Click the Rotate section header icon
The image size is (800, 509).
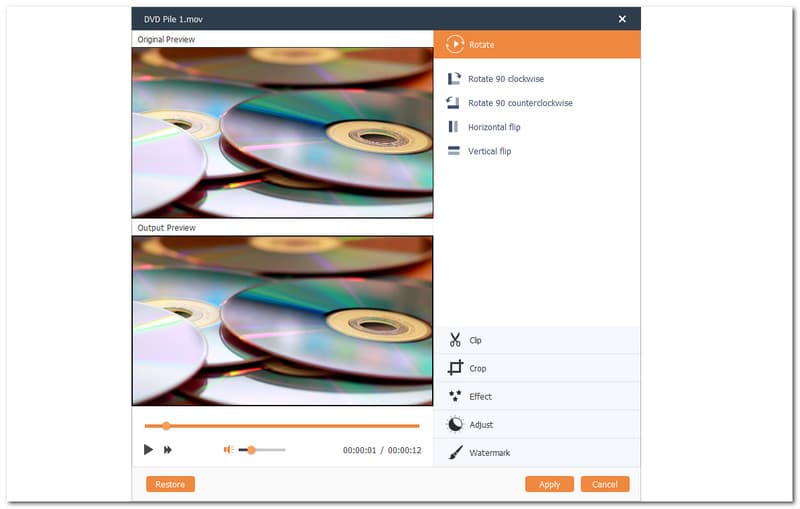pyautogui.click(x=454, y=44)
